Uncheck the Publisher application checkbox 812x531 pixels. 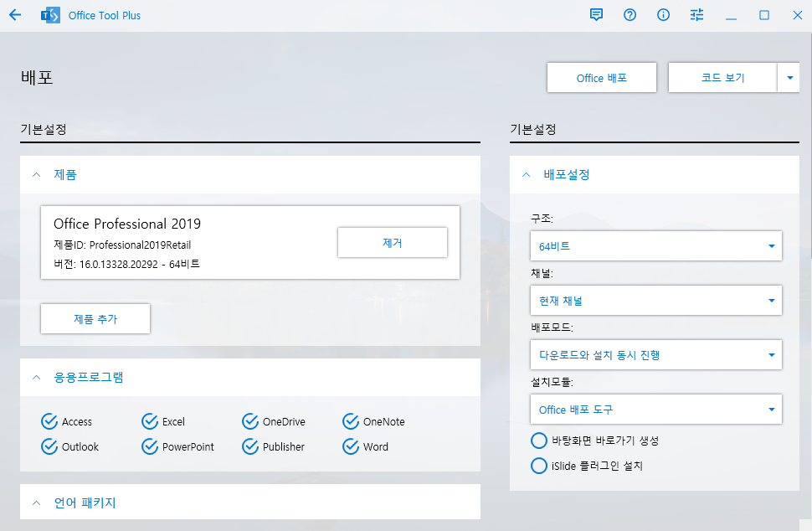[250, 446]
